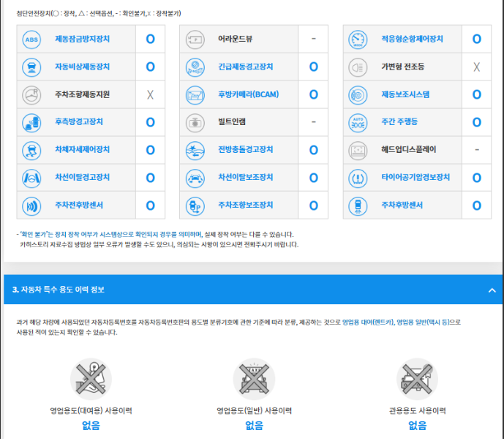Click the crossed-out taxi icon

coord(254,379)
